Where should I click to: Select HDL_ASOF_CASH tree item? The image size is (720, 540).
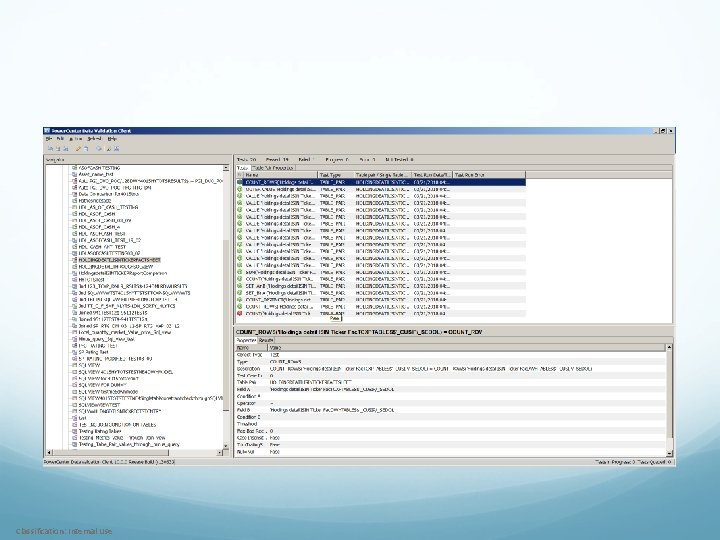pyautogui.click(x=96, y=214)
